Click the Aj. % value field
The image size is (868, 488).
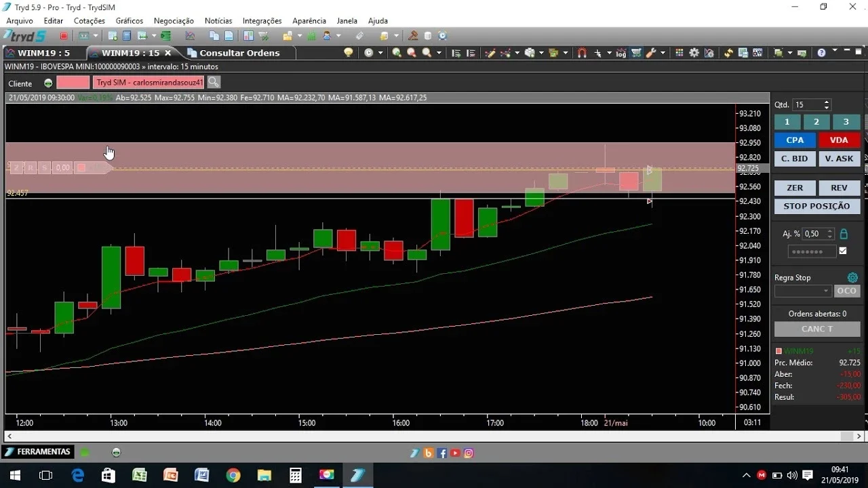coord(818,234)
